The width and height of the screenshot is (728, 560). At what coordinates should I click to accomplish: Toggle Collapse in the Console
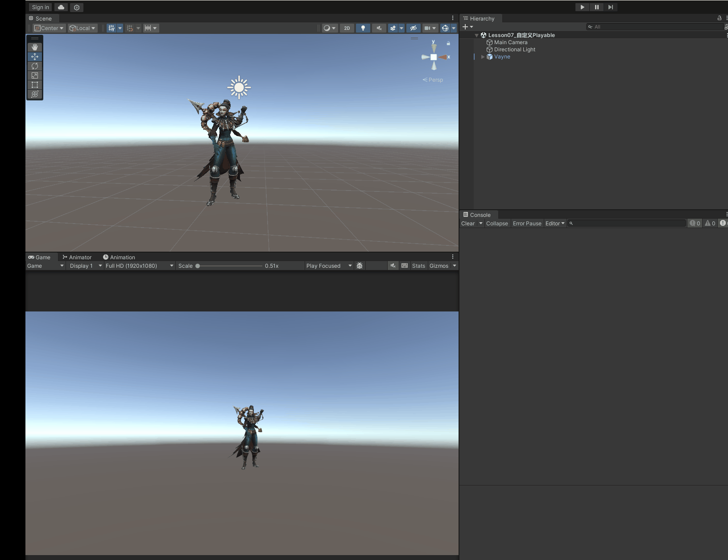[497, 224]
